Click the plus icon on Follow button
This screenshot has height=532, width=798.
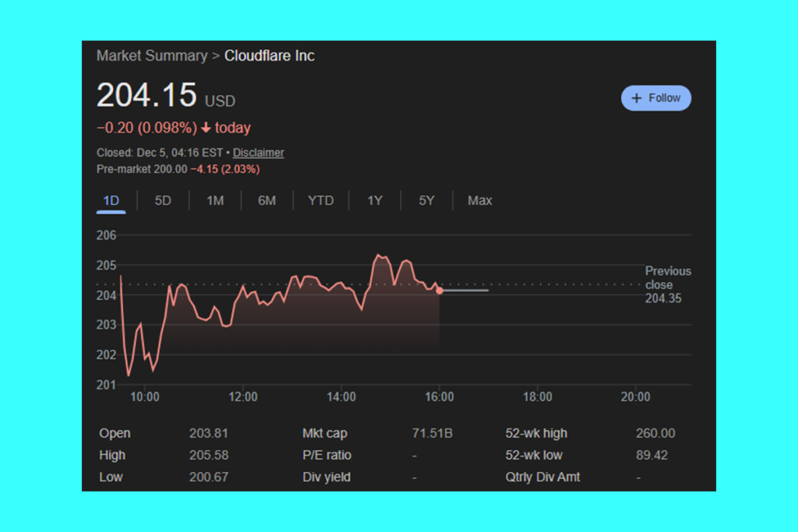click(636, 97)
